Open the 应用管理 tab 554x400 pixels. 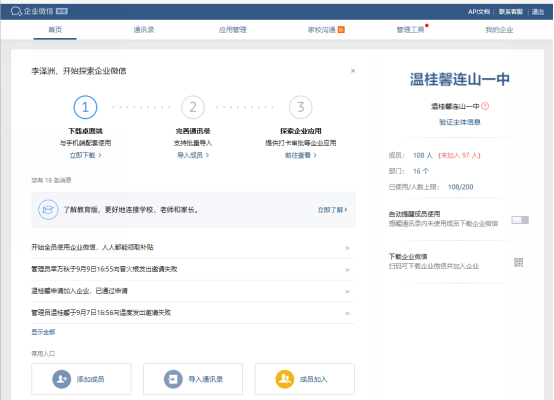point(232,30)
